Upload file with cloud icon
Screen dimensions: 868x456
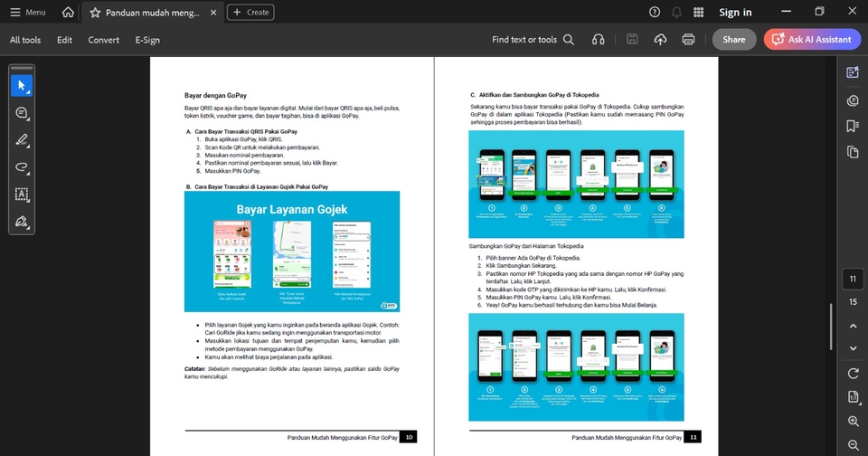(x=660, y=40)
